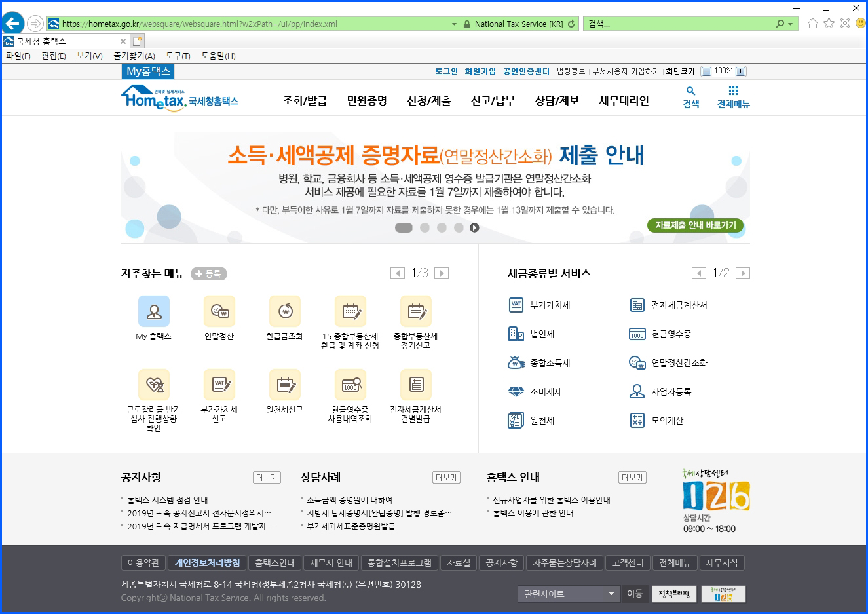The width and height of the screenshot is (868, 614).
Task: Go to next 세금종류별 서비스 page
Action: [x=743, y=273]
